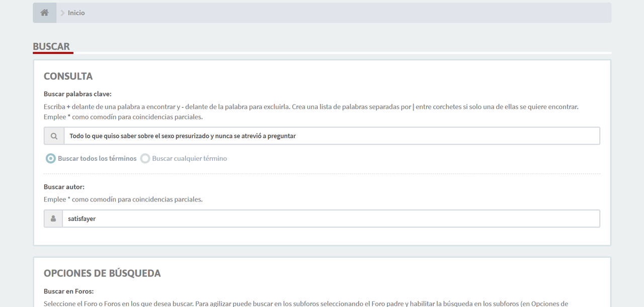
Task: Focus the keyword search input field
Action: click(332, 136)
